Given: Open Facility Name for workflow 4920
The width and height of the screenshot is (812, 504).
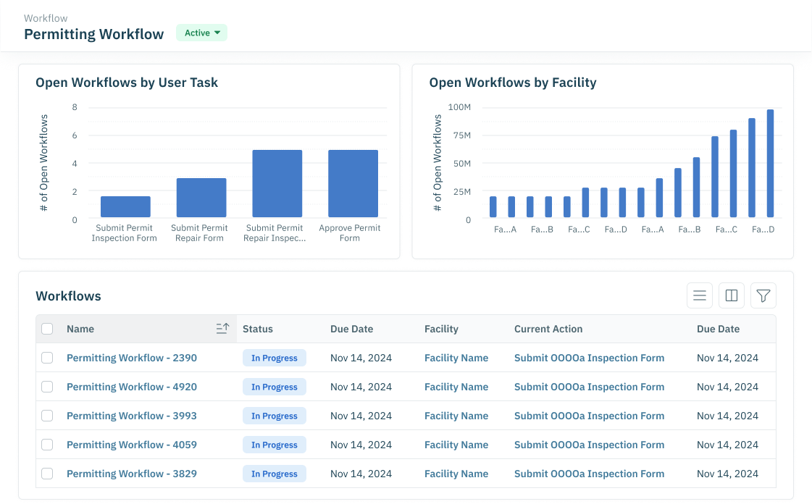Looking at the screenshot, I should 456,387.
